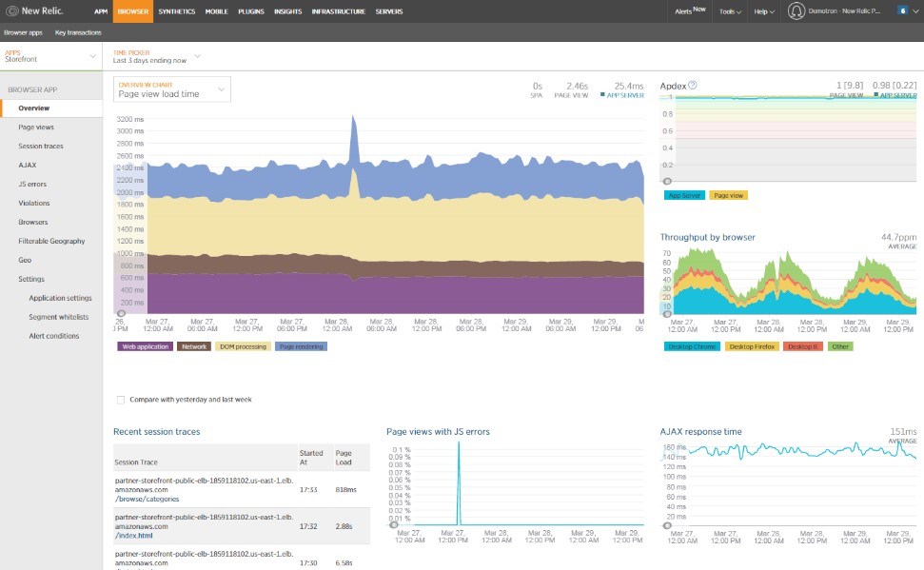The height and width of the screenshot is (570, 924).
Task: Toggle the App Server Apdex legend
Action: click(x=684, y=195)
